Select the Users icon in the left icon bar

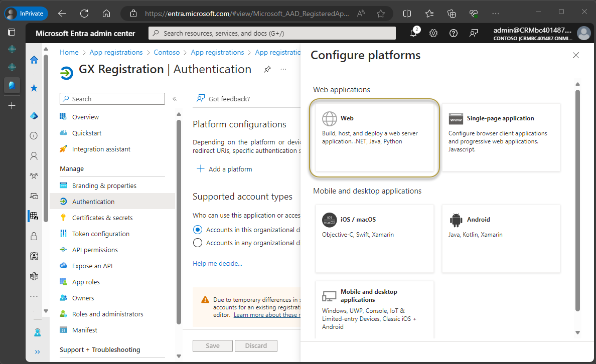tap(34, 155)
